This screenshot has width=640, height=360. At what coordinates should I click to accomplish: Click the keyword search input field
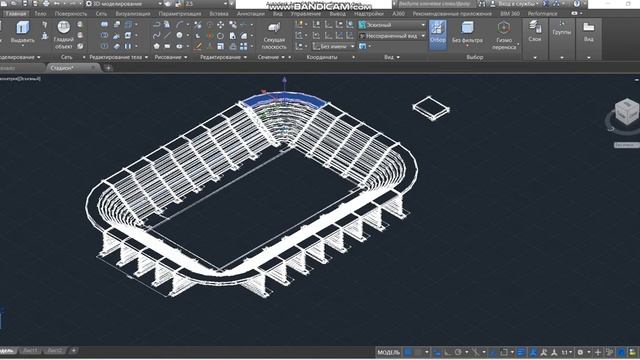coord(436,4)
